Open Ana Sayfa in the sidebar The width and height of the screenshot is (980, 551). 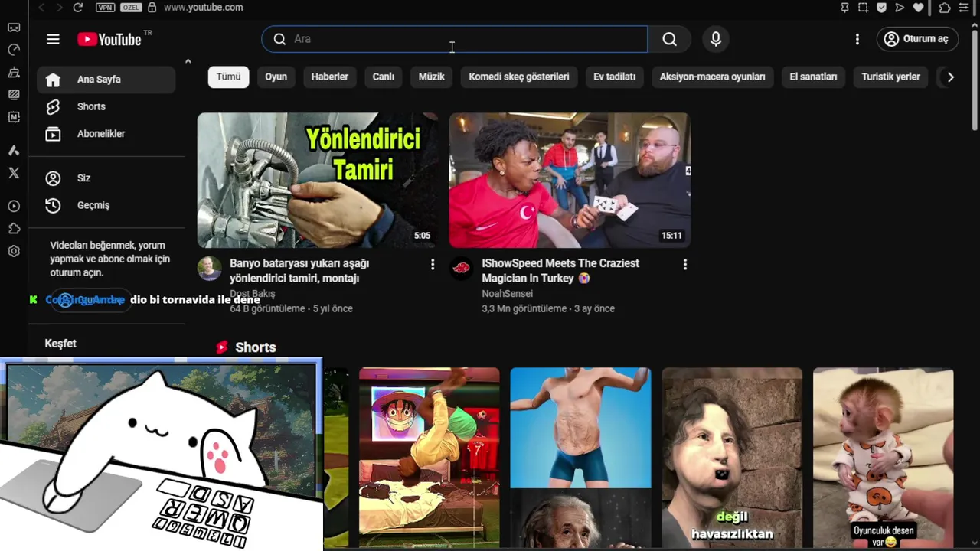(x=106, y=80)
